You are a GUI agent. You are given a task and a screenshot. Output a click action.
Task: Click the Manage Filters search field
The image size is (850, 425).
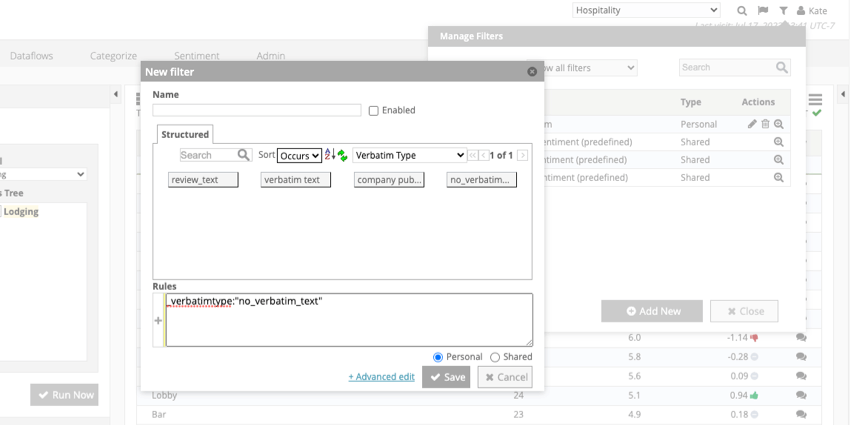coord(726,67)
